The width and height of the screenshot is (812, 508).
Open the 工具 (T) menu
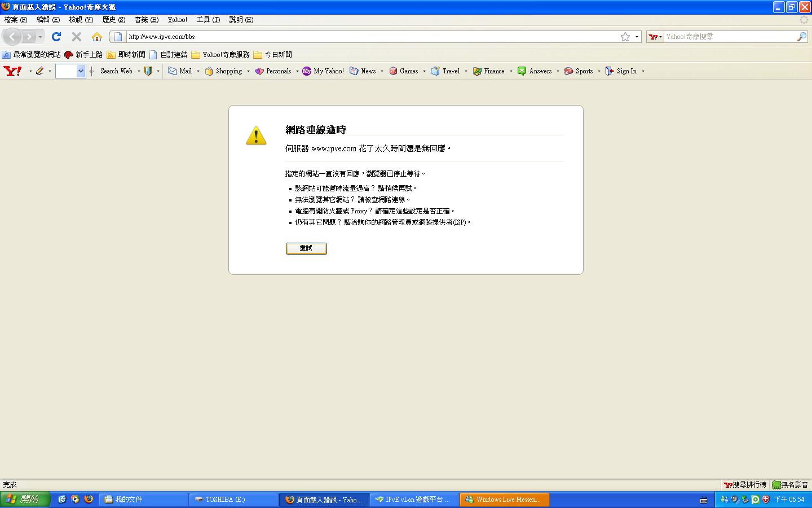(208, 20)
